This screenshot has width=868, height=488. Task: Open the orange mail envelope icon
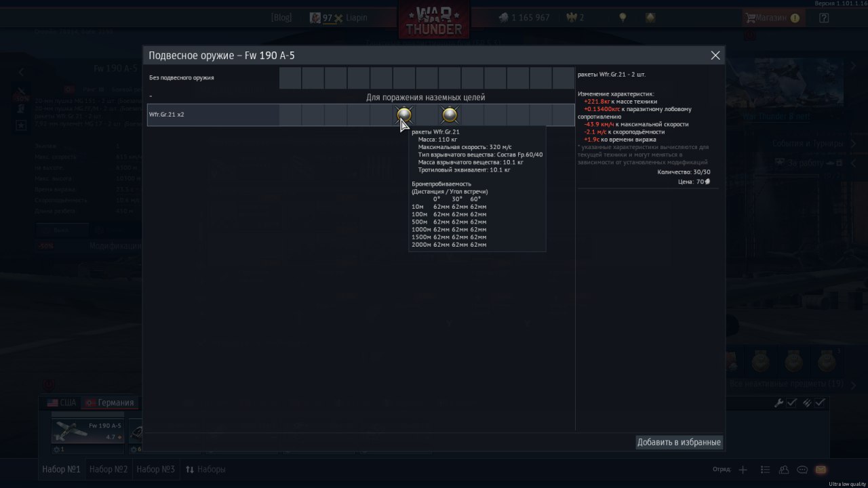point(821,469)
